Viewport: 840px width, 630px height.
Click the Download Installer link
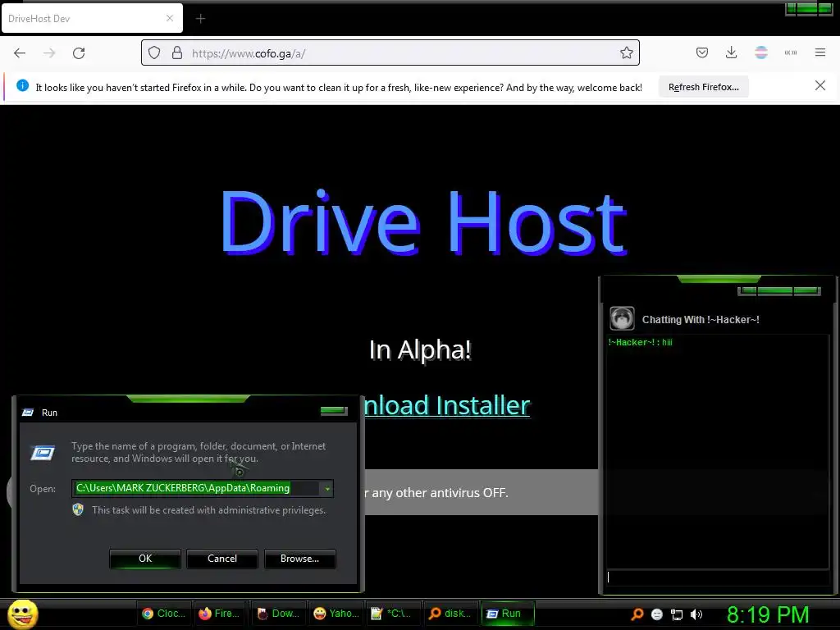(x=447, y=405)
